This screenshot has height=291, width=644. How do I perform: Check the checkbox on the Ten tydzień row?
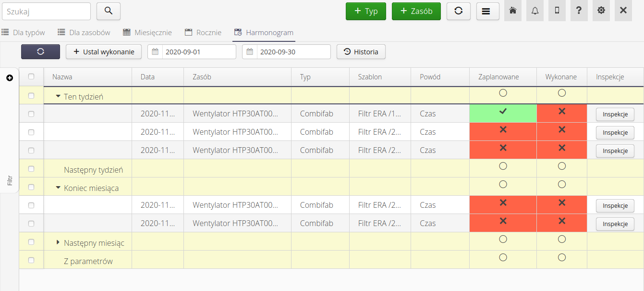point(31,95)
